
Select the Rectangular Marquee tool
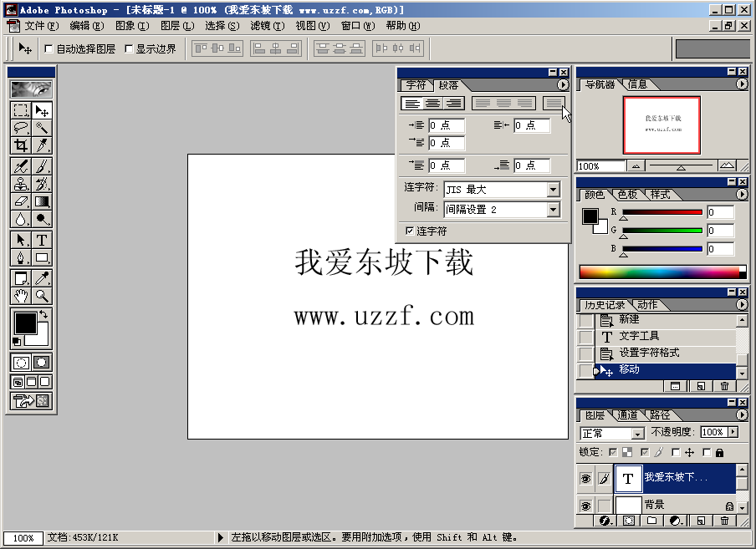click(21, 110)
